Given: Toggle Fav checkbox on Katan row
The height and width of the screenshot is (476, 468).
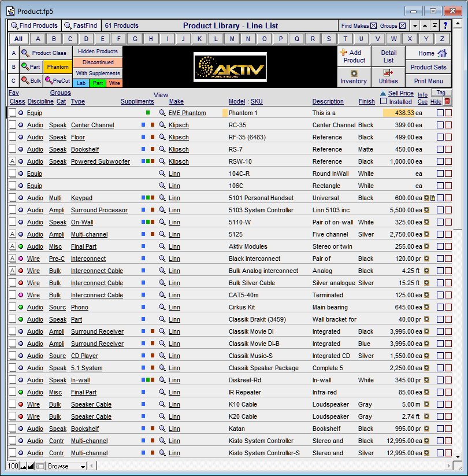Looking at the screenshot, I should (x=13, y=429).
